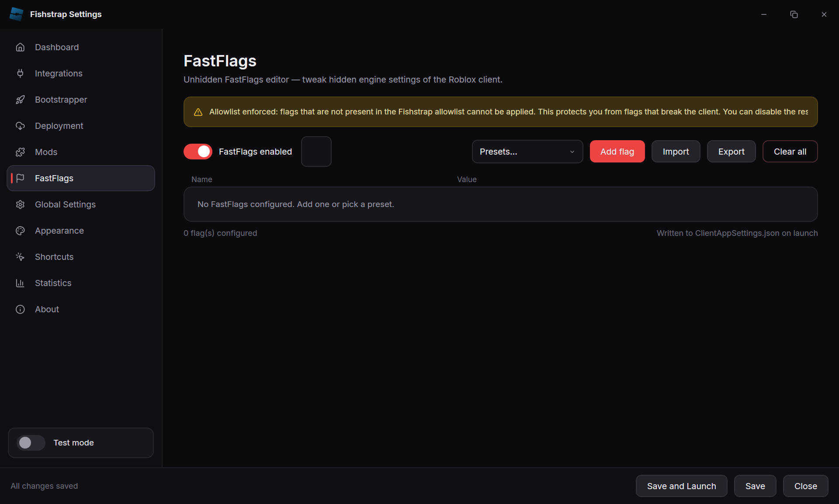Image resolution: width=839 pixels, height=504 pixels.
Task: Click the 'Unhidden FastFlags editor' subtitle text
Action: tap(343, 79)
